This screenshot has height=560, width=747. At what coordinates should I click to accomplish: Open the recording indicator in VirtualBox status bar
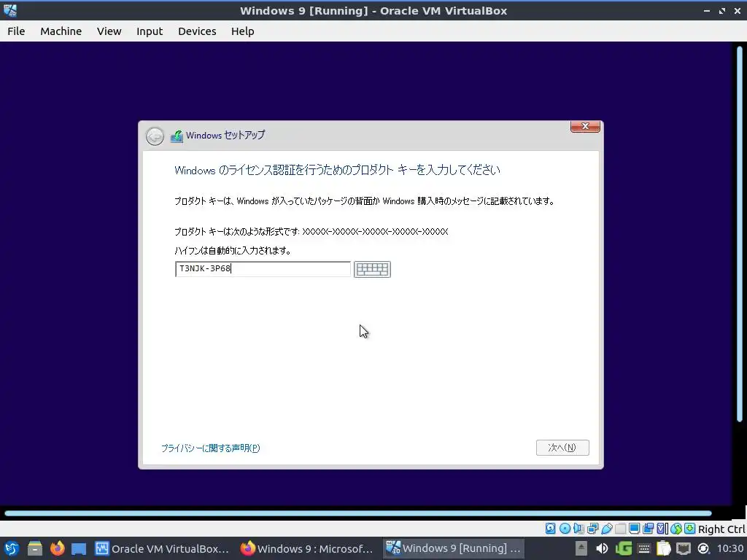648,529
